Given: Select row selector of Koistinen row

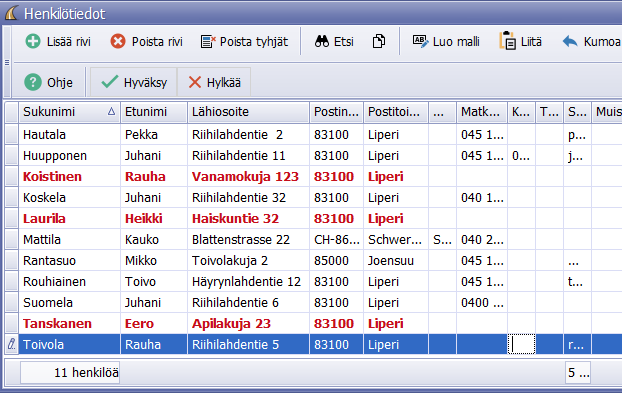Looking at the screenshot, I should 12,176.
